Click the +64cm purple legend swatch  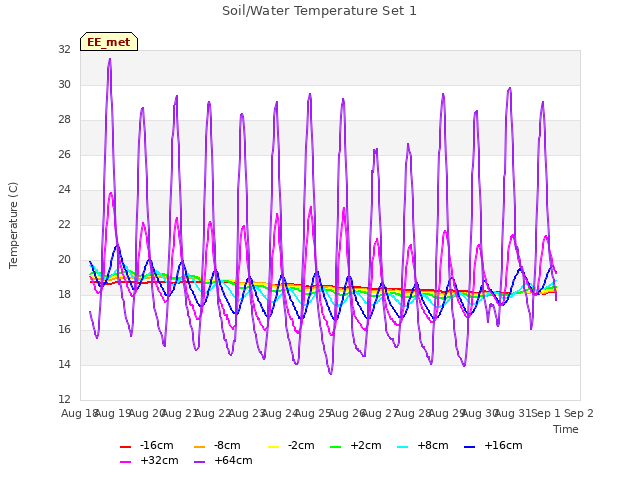click(x=200, y=462)
